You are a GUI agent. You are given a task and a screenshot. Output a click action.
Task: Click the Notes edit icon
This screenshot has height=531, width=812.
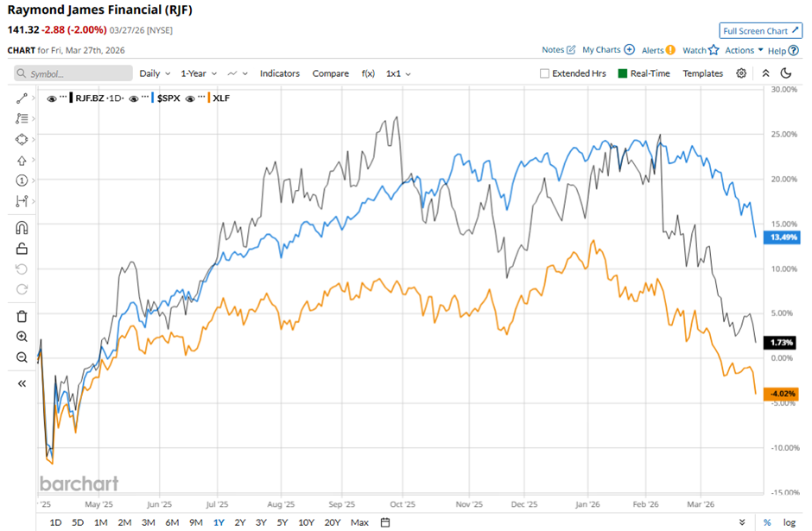point(571,50)
